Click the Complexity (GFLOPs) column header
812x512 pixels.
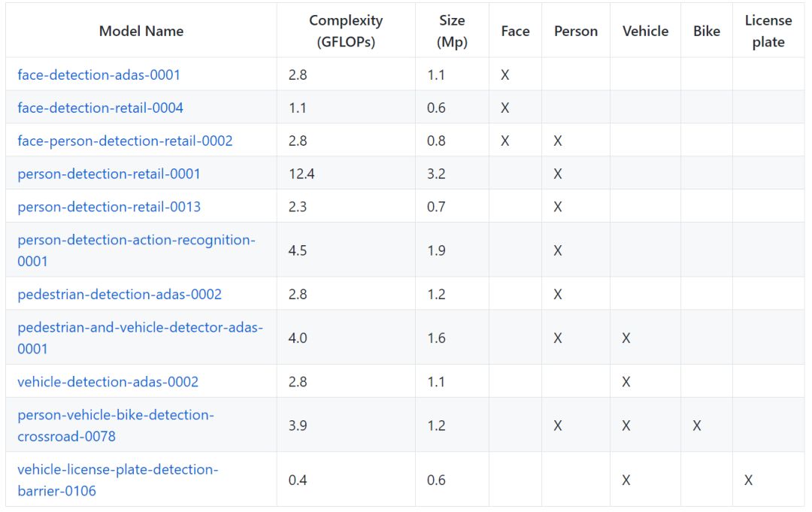[x=346, y=31]
